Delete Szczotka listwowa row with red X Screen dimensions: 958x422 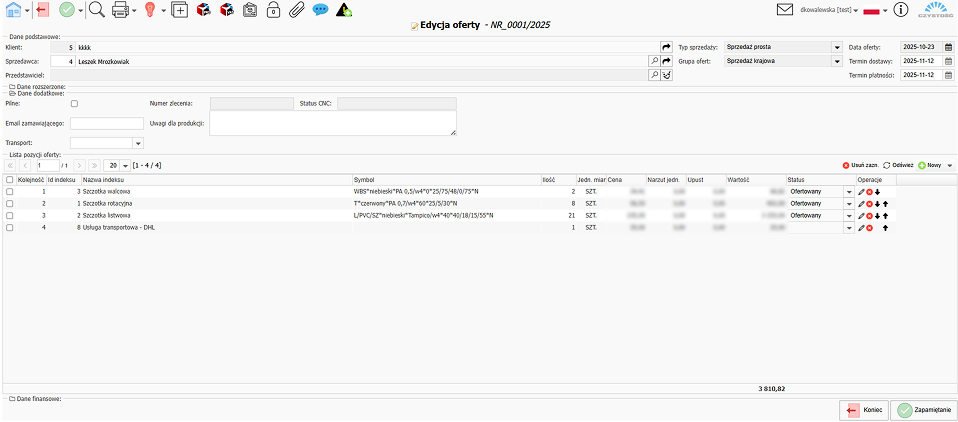tap(869, 216)
